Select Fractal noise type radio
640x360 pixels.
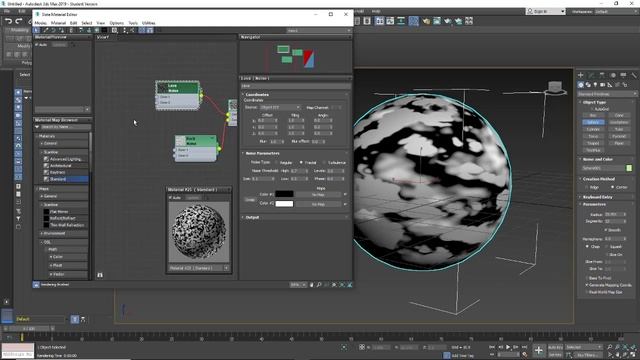pyautogui.click(x=301, y=162)
